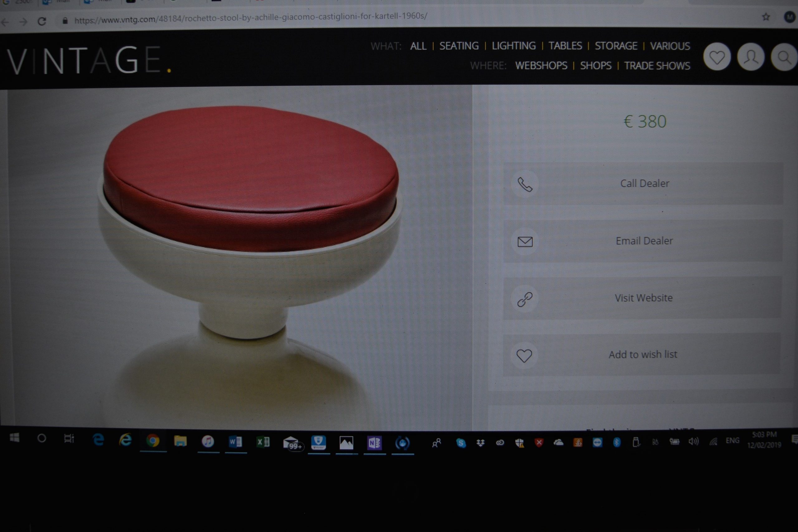This screenshot has width=798, height=532.
Task: Click the browser address bar URL
Action: (x=251, y=18)
